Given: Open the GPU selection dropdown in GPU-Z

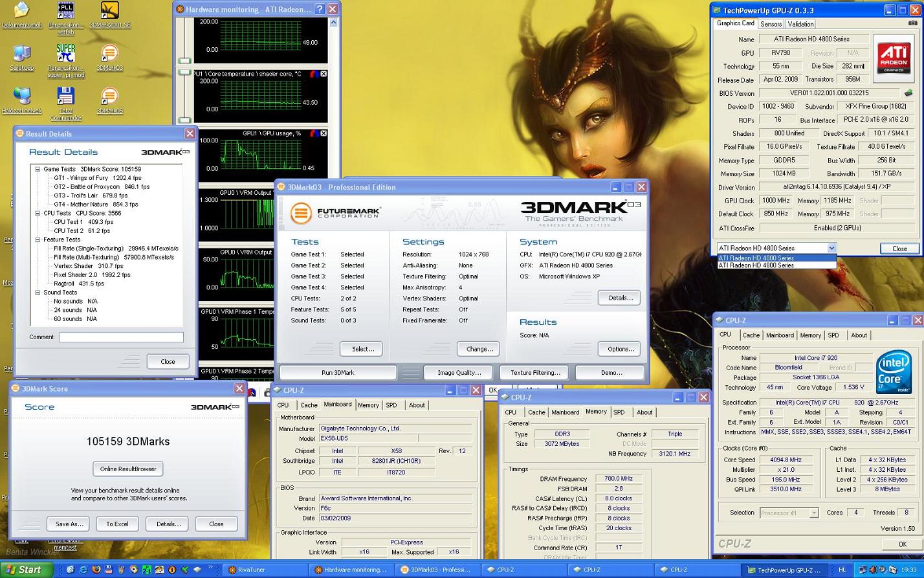Looking at the screenshot, I should [x=831, y=248].
